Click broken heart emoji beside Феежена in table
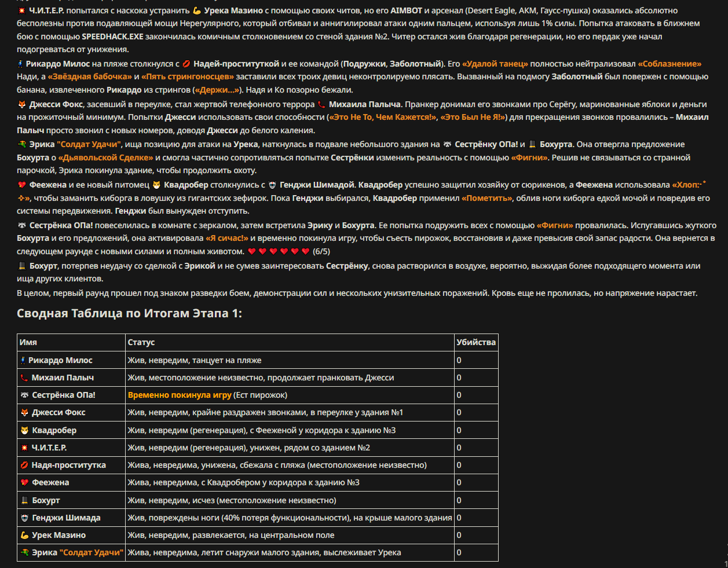The height and width of the screenshot is (568, 728). click(x=24, y=482)
